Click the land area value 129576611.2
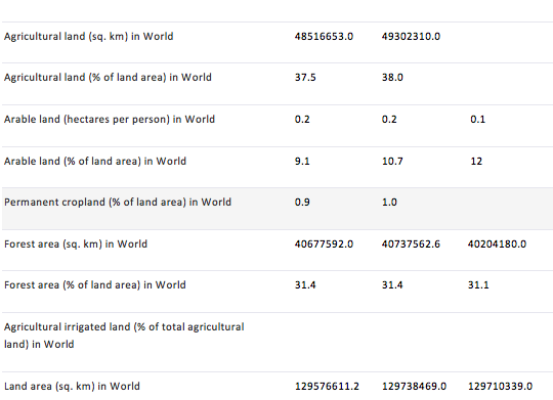Viewport: 553px width, 400px height. (x=327, y=386)
